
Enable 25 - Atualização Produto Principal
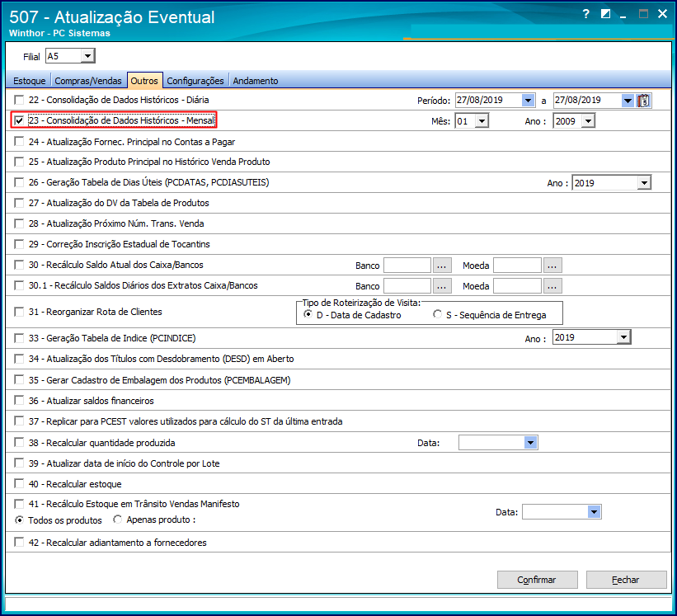[x=19, y=162]
